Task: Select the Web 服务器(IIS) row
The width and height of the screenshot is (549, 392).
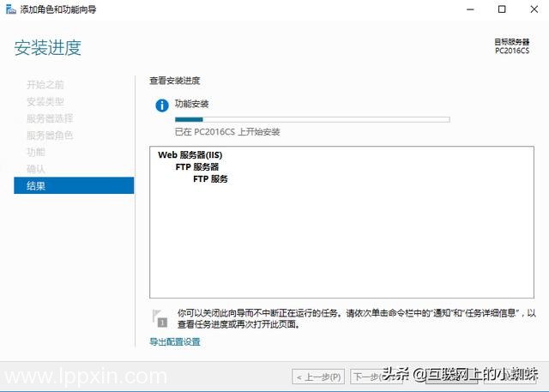Action: point(190,154)
